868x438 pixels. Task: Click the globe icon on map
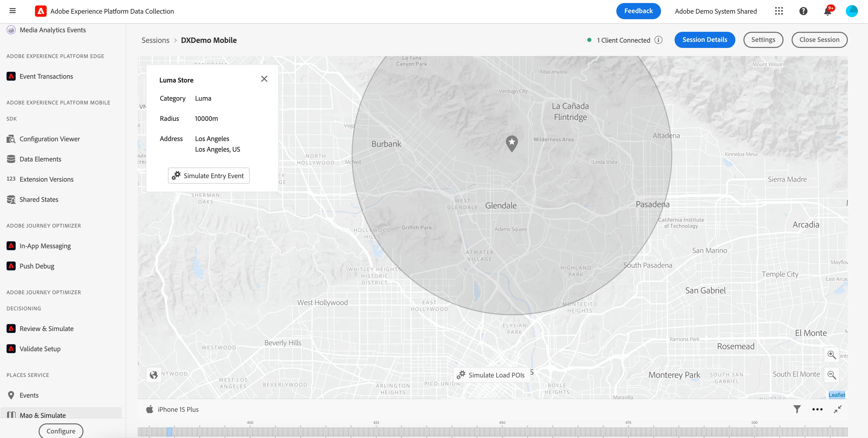154,375
